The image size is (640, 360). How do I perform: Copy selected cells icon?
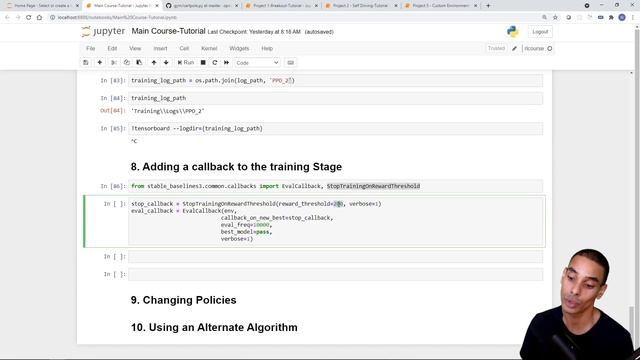tap(127, 62)
